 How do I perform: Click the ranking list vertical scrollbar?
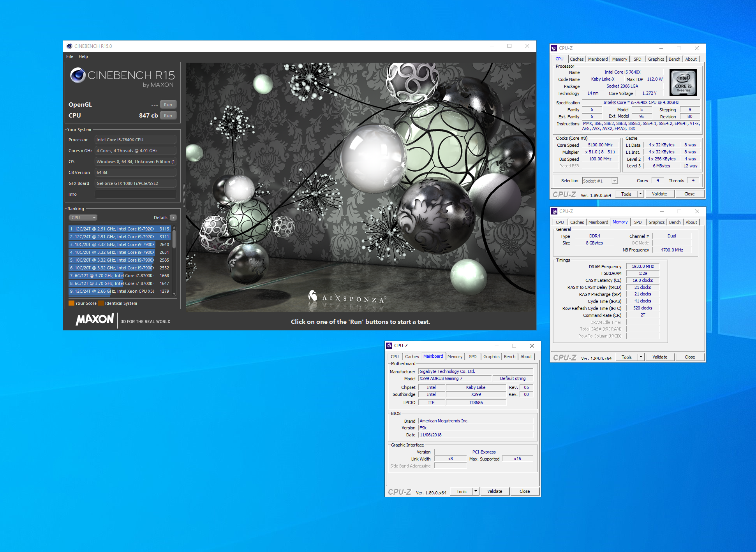point(174,260)
